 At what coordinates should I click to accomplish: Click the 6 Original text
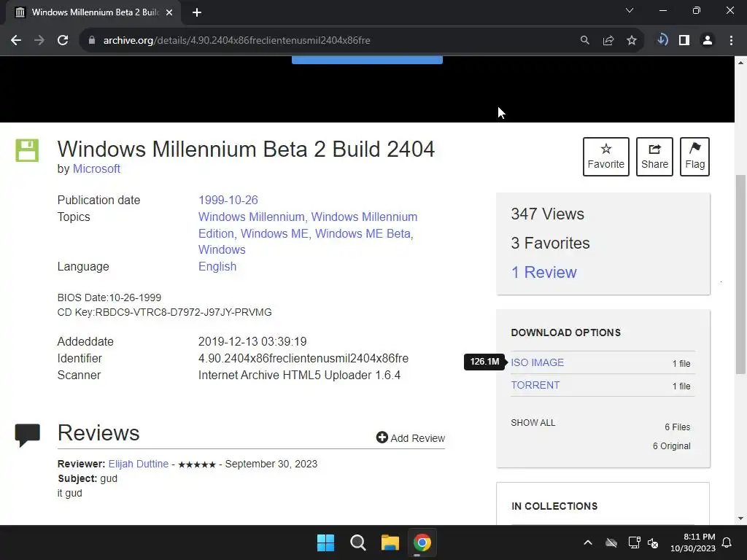tap(671, 446)
